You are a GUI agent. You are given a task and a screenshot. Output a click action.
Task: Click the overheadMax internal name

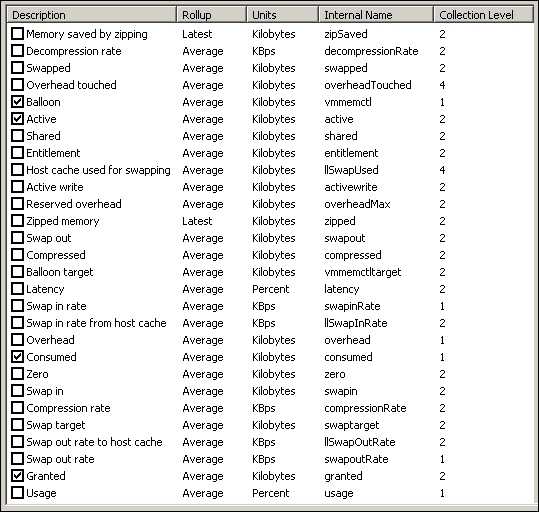pos(357,204)
